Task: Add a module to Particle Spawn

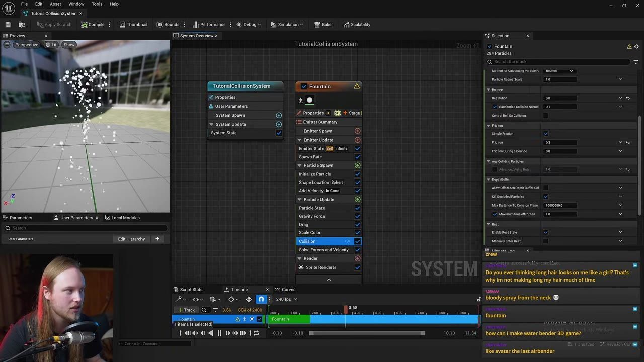Action: click(358, 165)
